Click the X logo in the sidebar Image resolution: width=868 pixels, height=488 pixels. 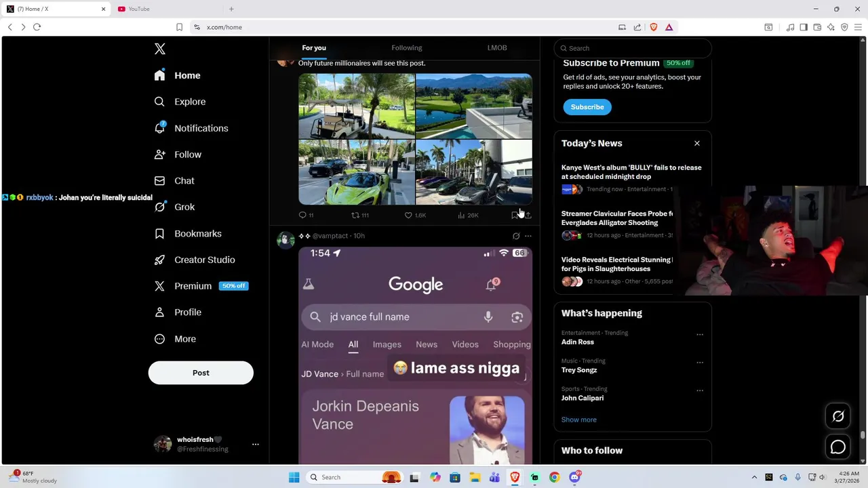160,49
